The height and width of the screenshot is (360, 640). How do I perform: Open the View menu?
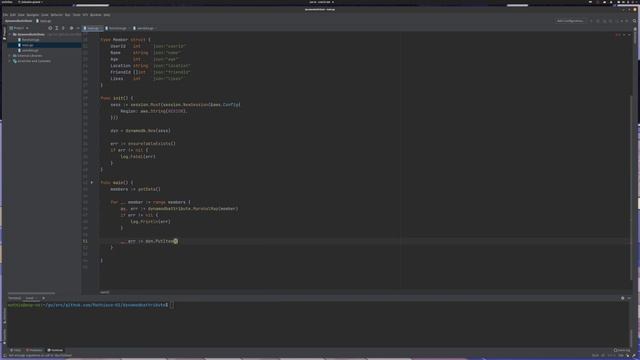pos(21,15)
